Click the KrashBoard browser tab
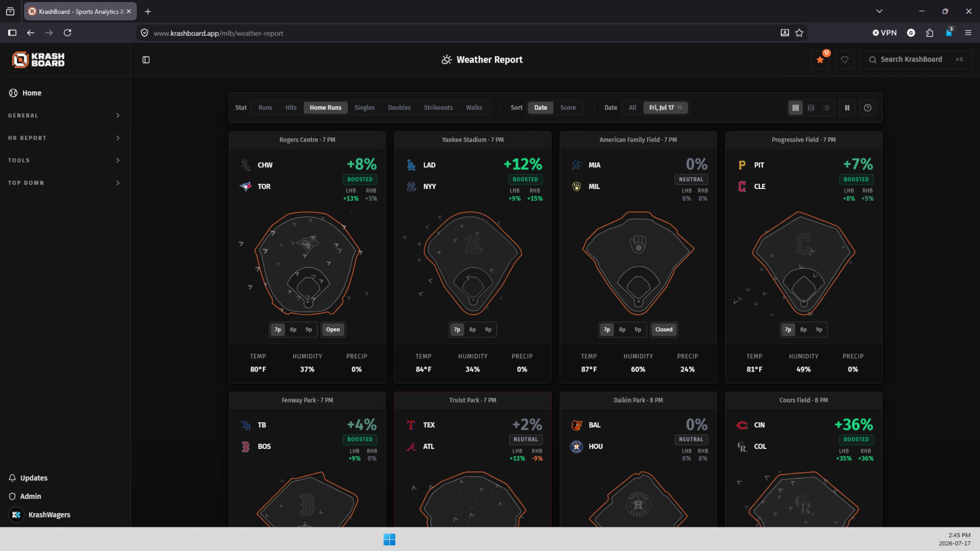Screen dimensions: 980x551 [80, 12]
